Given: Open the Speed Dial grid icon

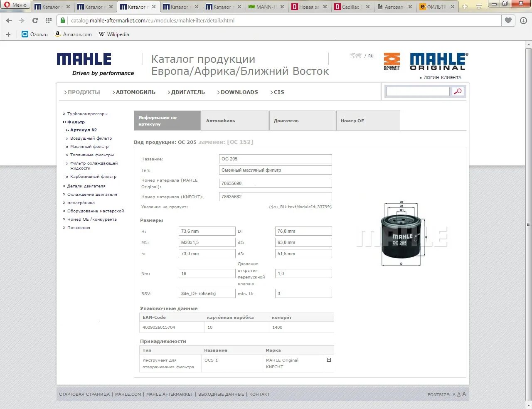Looking at the screenshot, I should click(49, 20).
